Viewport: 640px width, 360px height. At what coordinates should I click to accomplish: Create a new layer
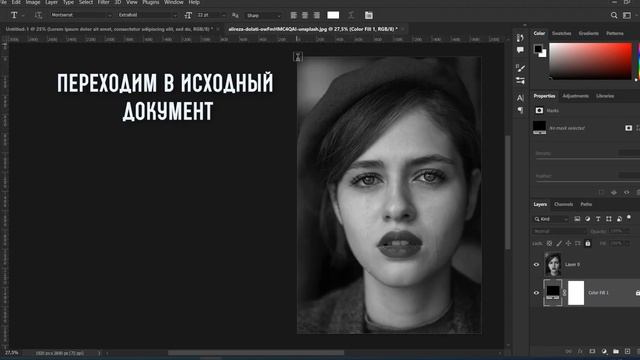[627, 351]
